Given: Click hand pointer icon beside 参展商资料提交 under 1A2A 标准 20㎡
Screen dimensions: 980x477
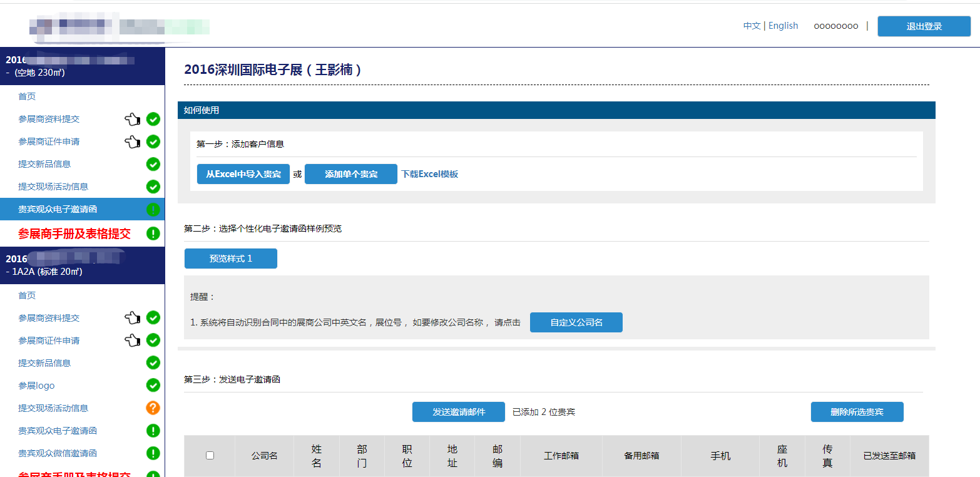Looking at the screenshot, I should 132,318.
